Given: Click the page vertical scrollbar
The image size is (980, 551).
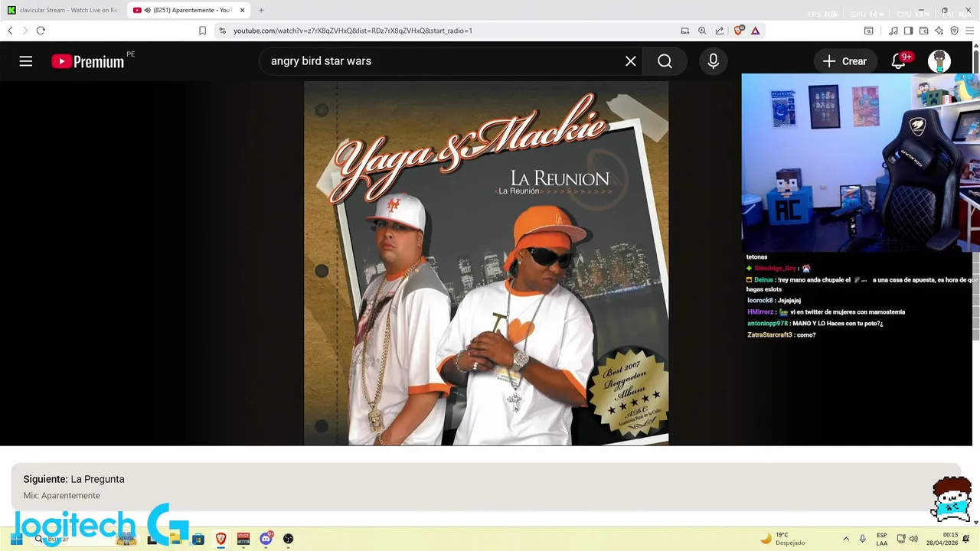Looking at the screenshot, I should pyautogui.click(x=976, y=283).
